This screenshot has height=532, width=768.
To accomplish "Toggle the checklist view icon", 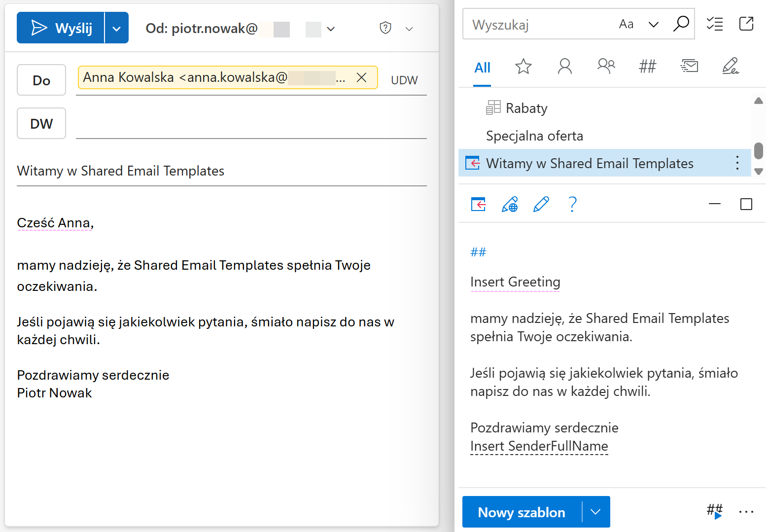I will click(714, 24).
